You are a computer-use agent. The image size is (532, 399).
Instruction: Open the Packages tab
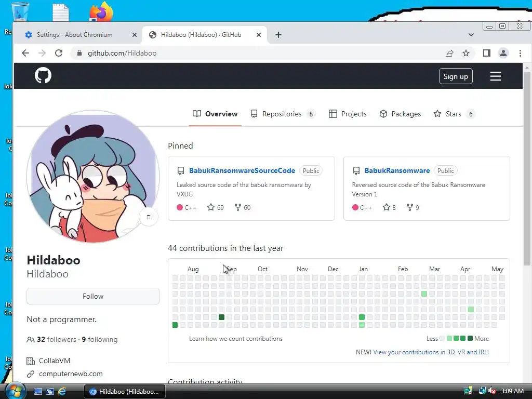(x=400, y=114)
